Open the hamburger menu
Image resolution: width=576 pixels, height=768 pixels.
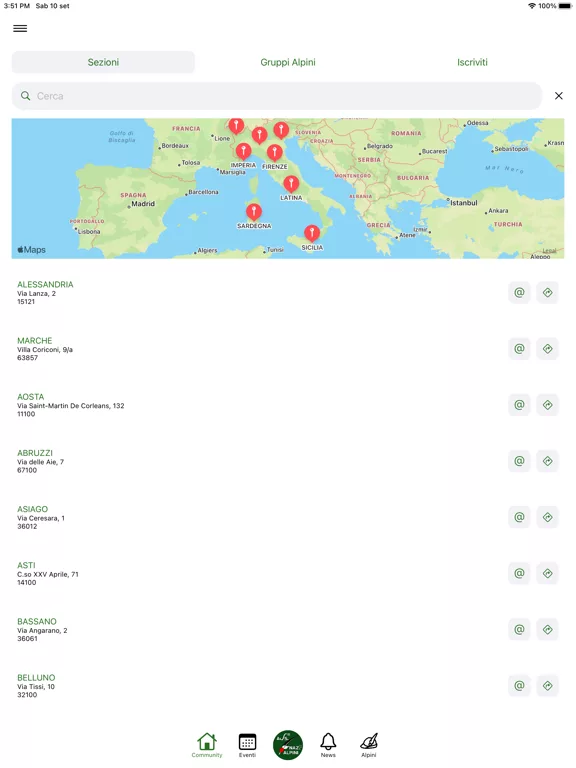20,28
